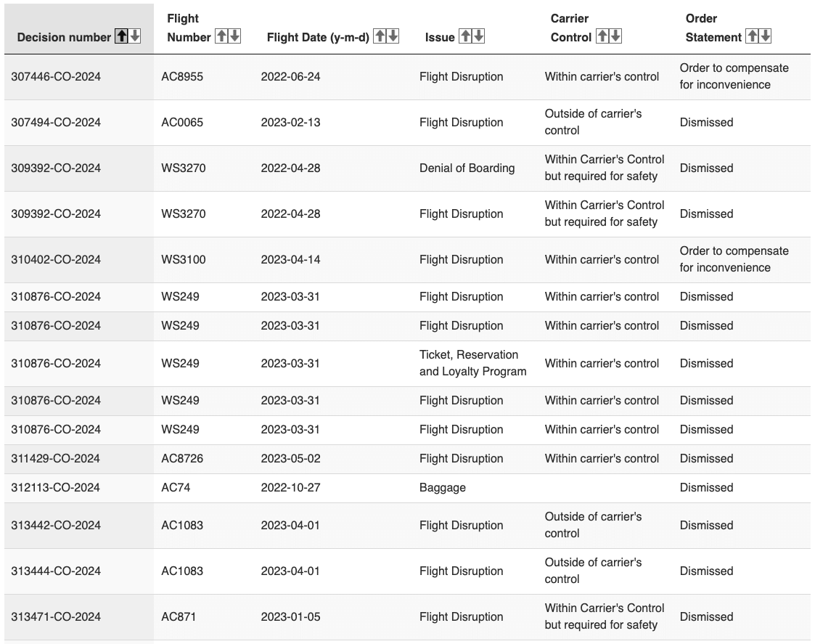815x644 pixels.
Task: Sort Order Statement column ascending
Action: coord(752,36)
